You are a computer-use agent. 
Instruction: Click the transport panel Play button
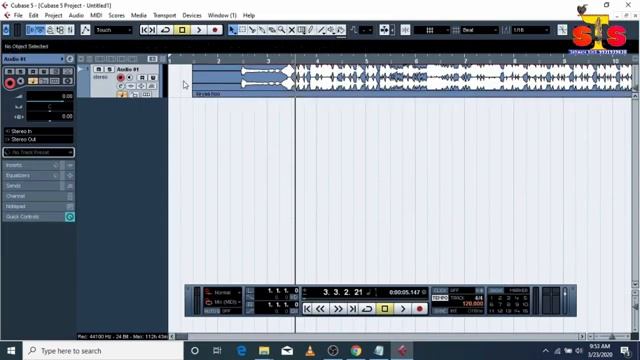pos(402,309)
